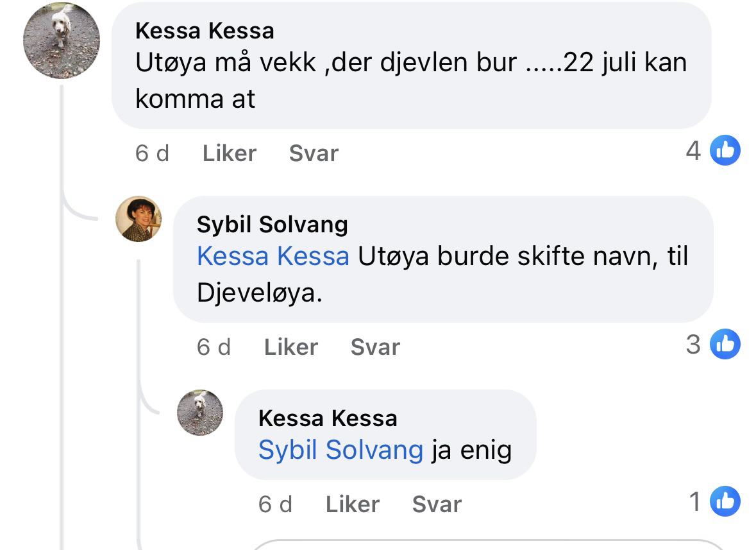Image resolution: width=756 pixels, height=550 pixels.
Task: Open the Kessa Kessa author name on top comment
Action: point(205,30)
